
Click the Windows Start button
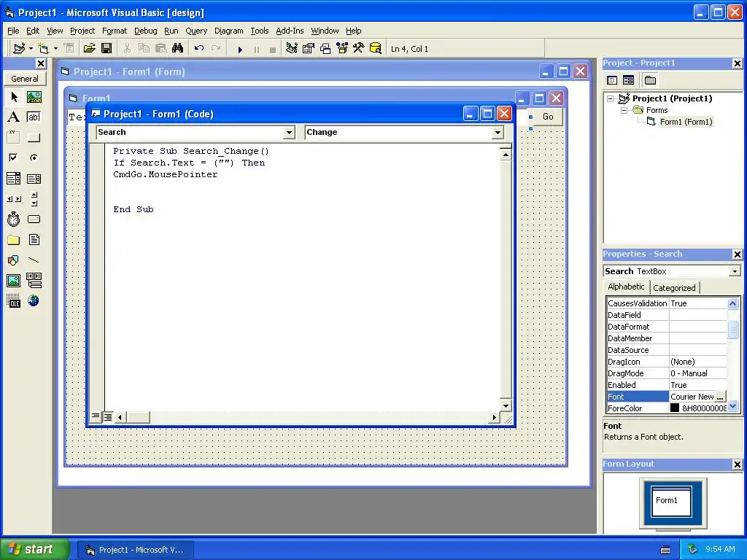tap(34, 549)
